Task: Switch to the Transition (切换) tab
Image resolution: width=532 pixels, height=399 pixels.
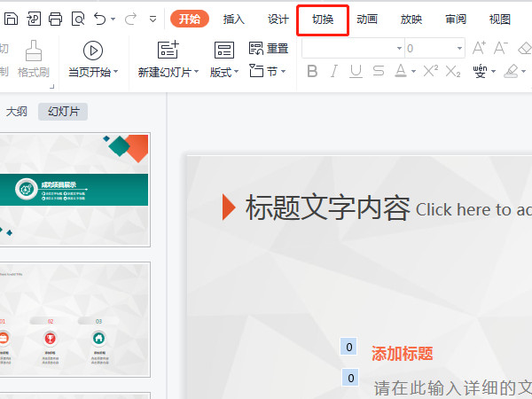Action: (323, 19)
